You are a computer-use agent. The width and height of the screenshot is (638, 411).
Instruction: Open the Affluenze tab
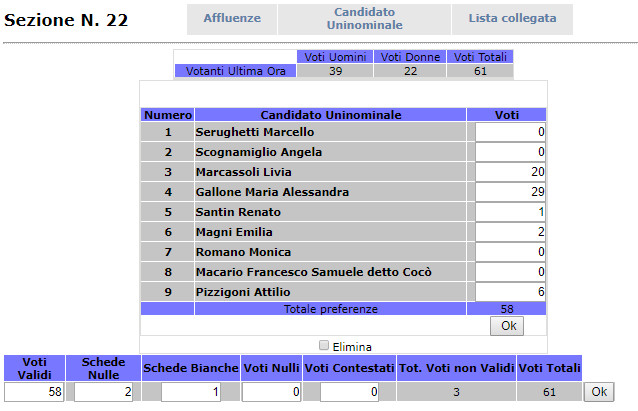pos(232,19)
